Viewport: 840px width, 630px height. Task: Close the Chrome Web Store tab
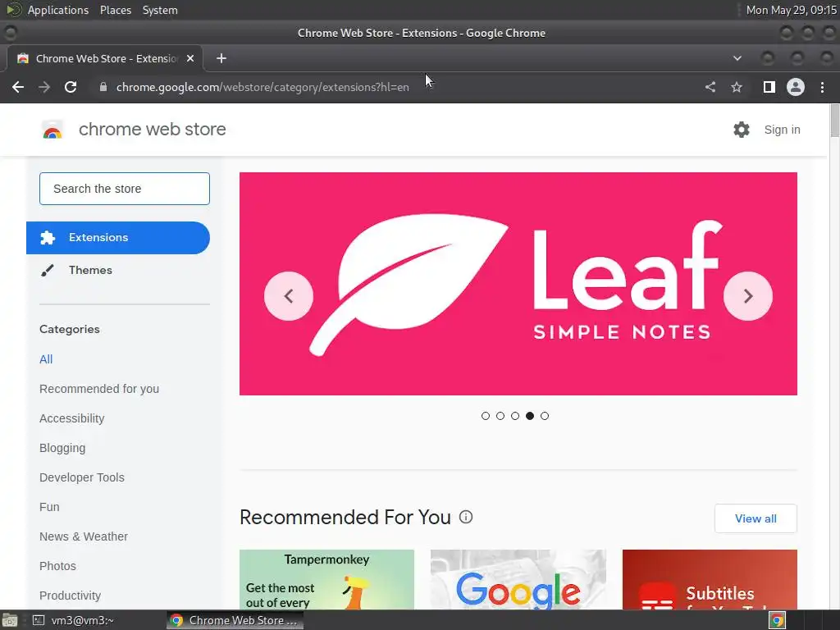click(x=190, y=58)
